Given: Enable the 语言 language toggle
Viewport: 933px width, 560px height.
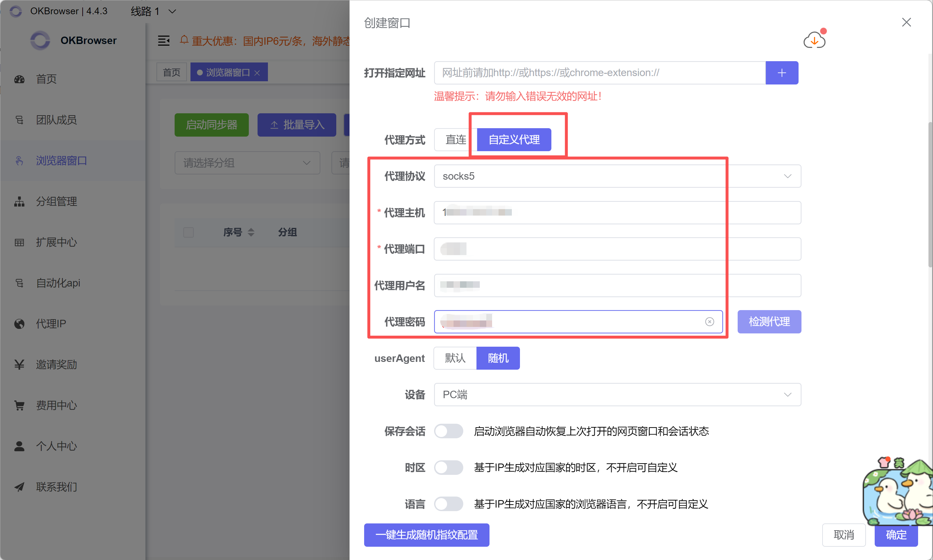Looking at the screenshot, I should [449, 504].
